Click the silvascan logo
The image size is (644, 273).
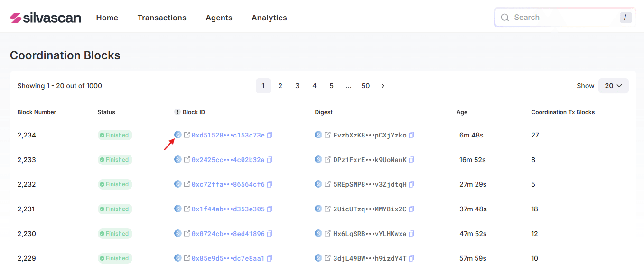coord(46,18)
